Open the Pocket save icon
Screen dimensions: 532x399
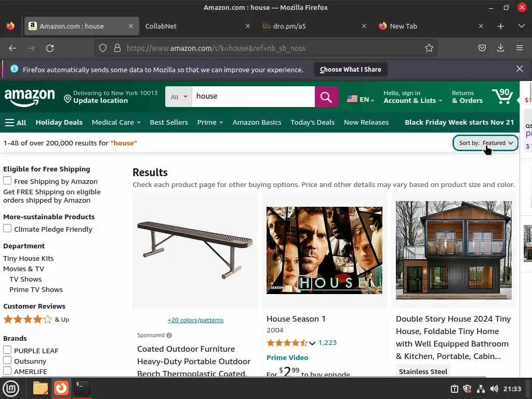482,48
